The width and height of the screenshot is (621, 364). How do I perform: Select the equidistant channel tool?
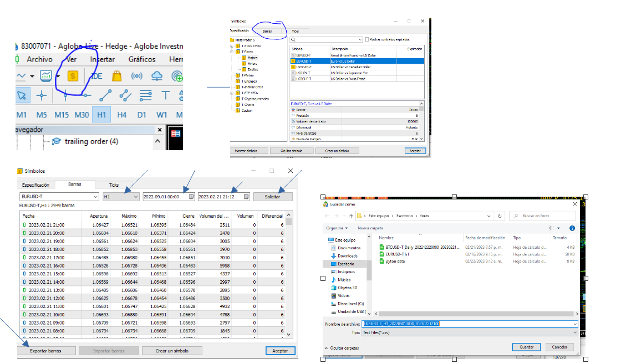coord(125,95)
